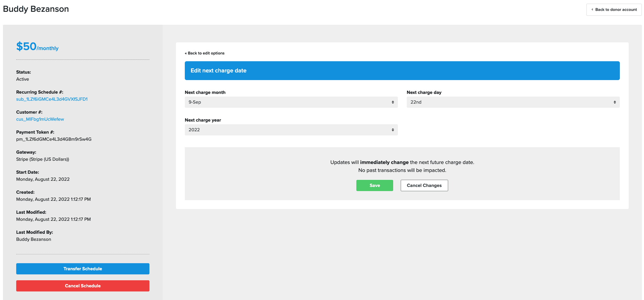644x300 pixels.
Task: Click the payment token pm_1LZf6dGMCe4L3d4G8m9rSw4G text
Action: click(x=54, y=139)
